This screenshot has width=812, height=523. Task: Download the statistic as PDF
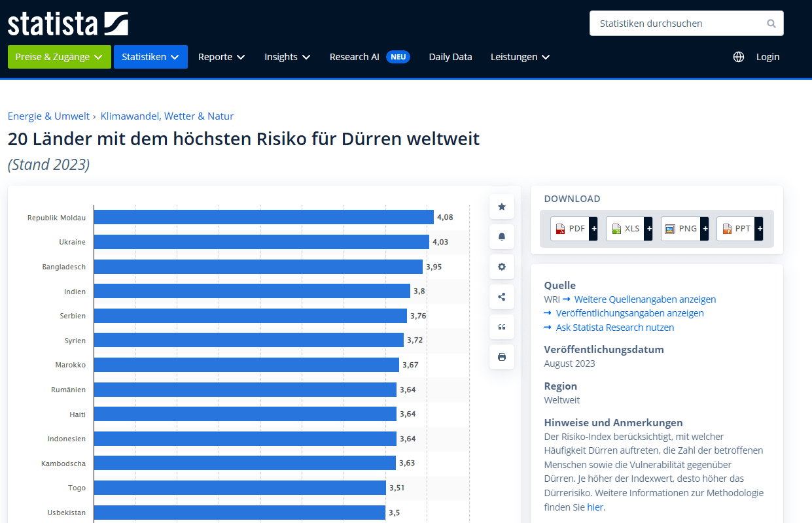click(570, 229)
